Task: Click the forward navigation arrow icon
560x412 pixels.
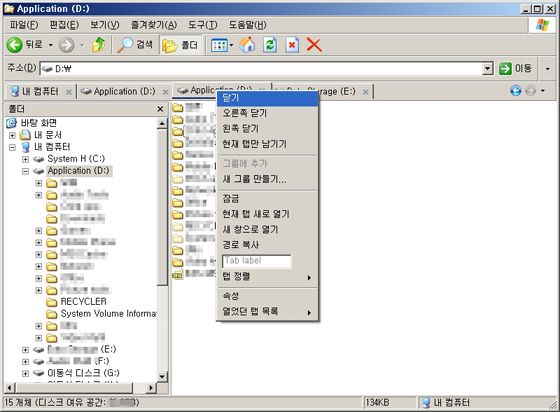Action: coord(66,45)
